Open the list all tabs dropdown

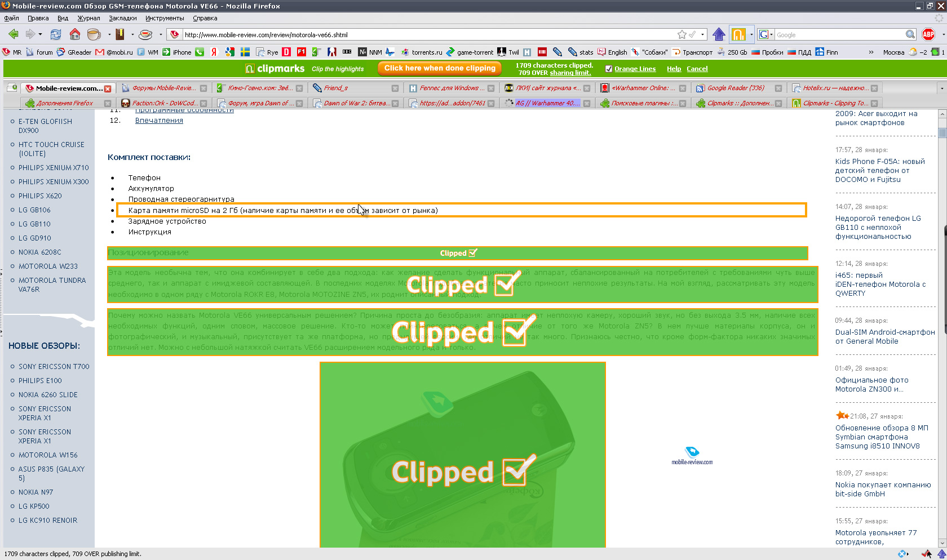[x=941, y=88]
